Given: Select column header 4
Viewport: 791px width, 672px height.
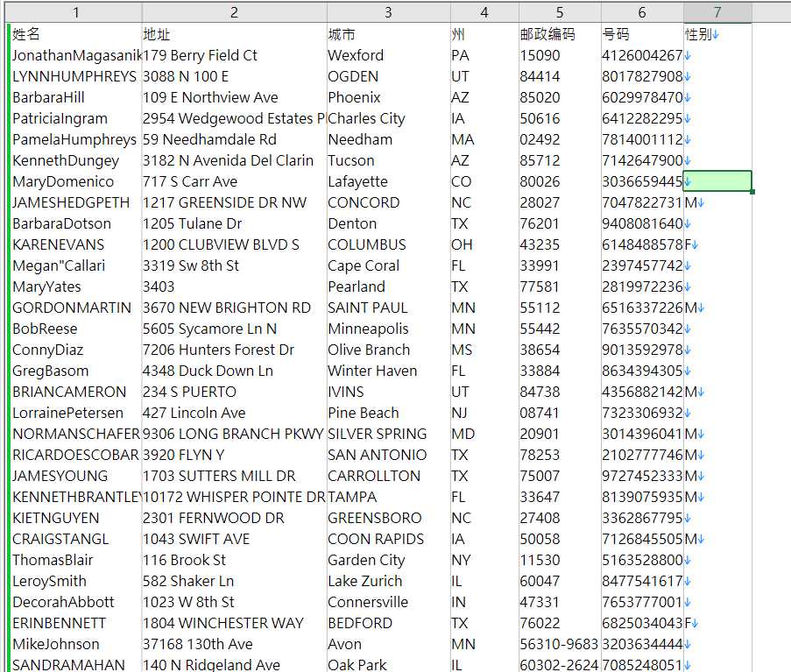Looking at the screenshot, I should pos(484,12).
